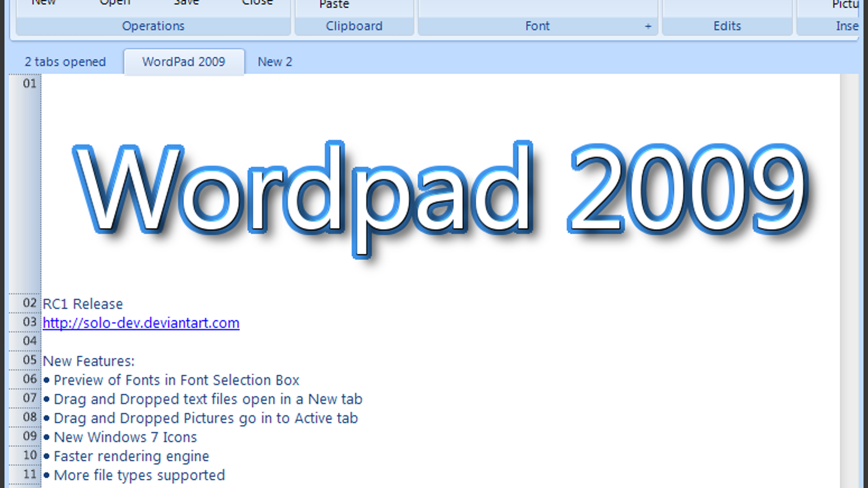Click the vertical scrollbar of the document
868x488 pixels.
[x=849, y=281]
